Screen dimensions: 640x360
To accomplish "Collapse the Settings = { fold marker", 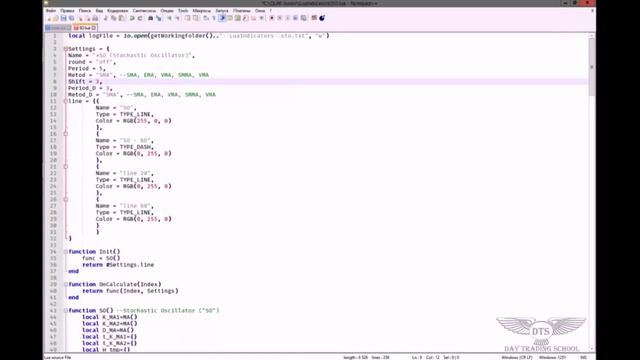I will pos(66,49).
